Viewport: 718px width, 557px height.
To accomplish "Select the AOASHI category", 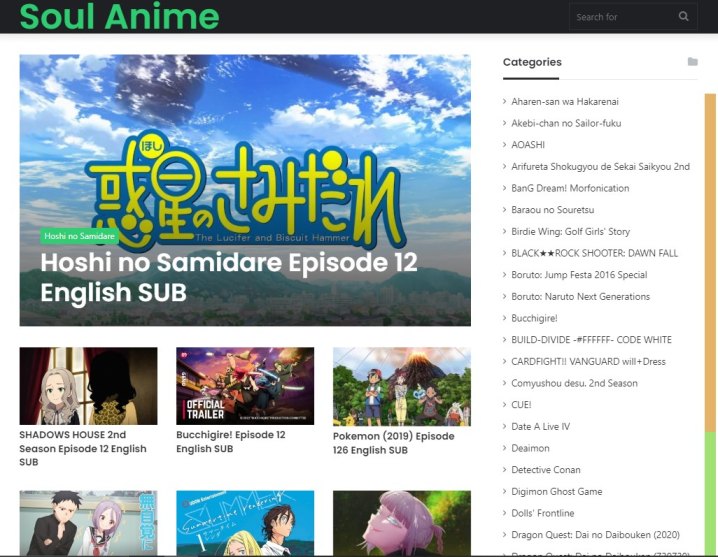I will coord(528,145).
